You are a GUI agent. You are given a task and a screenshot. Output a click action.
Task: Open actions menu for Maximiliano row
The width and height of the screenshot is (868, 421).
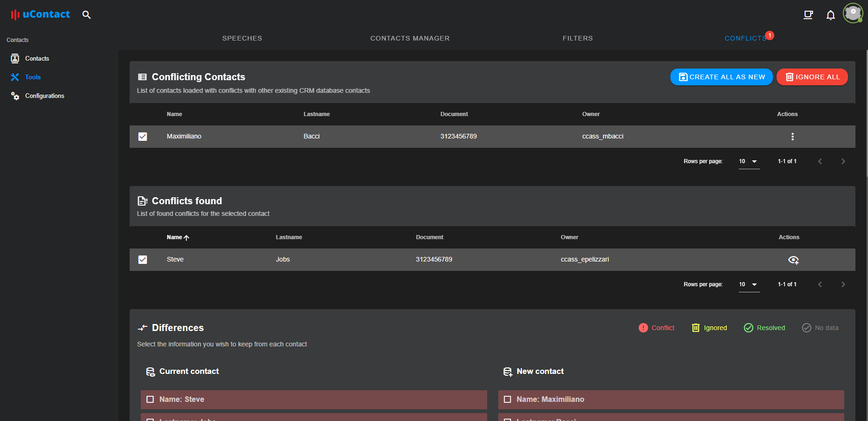tap(792, 137)
